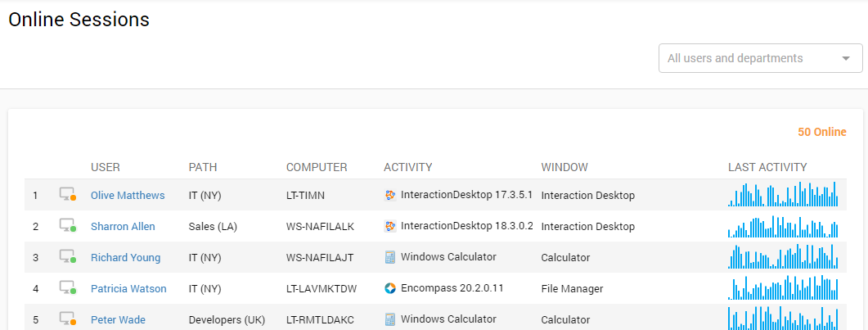Click the dropdown arrow of the users filter
The image size is (868, 330).
tap(845, 58)
